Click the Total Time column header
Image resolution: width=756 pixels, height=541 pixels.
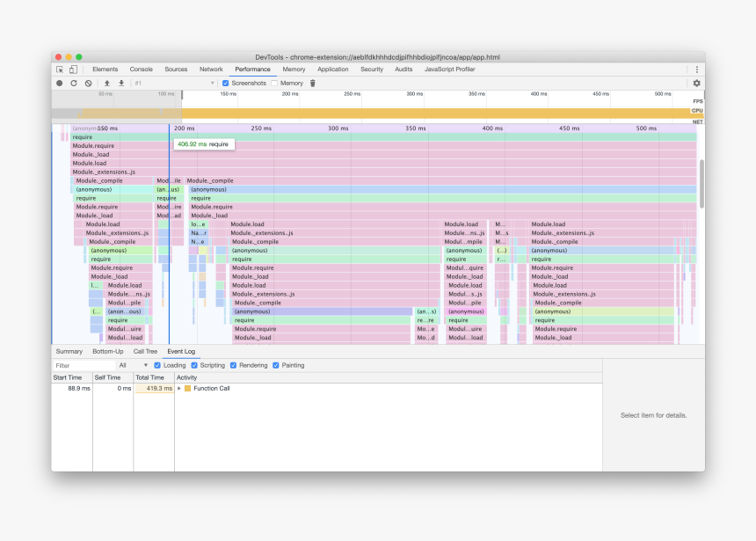point(149,377)
